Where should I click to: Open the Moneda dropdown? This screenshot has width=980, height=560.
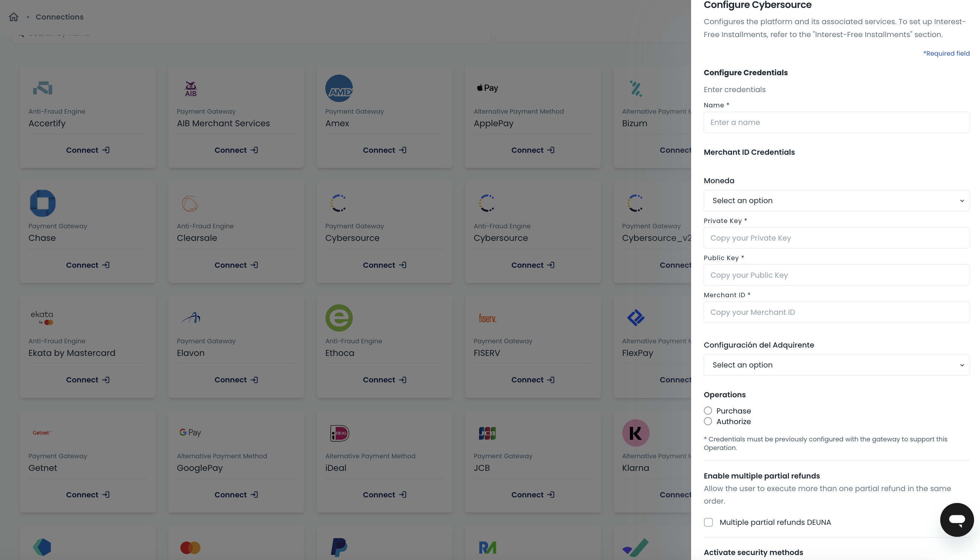tap(836, 201)
